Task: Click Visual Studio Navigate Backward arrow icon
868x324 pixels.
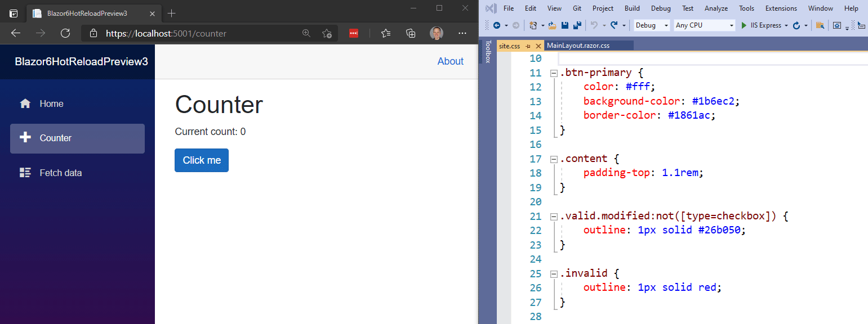Action: tap(497, 25)
